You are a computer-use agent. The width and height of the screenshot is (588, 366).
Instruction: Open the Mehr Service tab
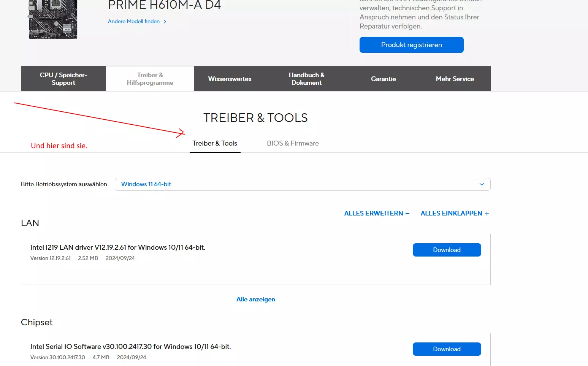pyautogui.click(x=455, y=79)
